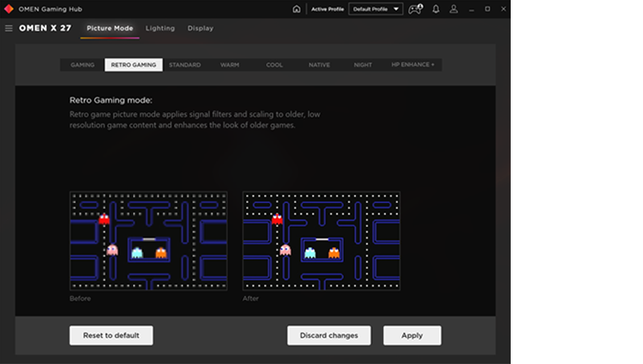
Task: Select the STANDARD picture mode
Action: pos(185,65)
